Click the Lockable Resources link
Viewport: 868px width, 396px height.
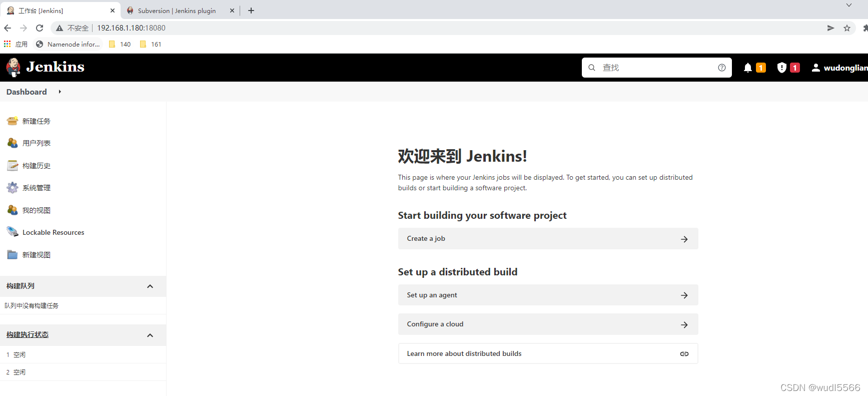(54, 232)
